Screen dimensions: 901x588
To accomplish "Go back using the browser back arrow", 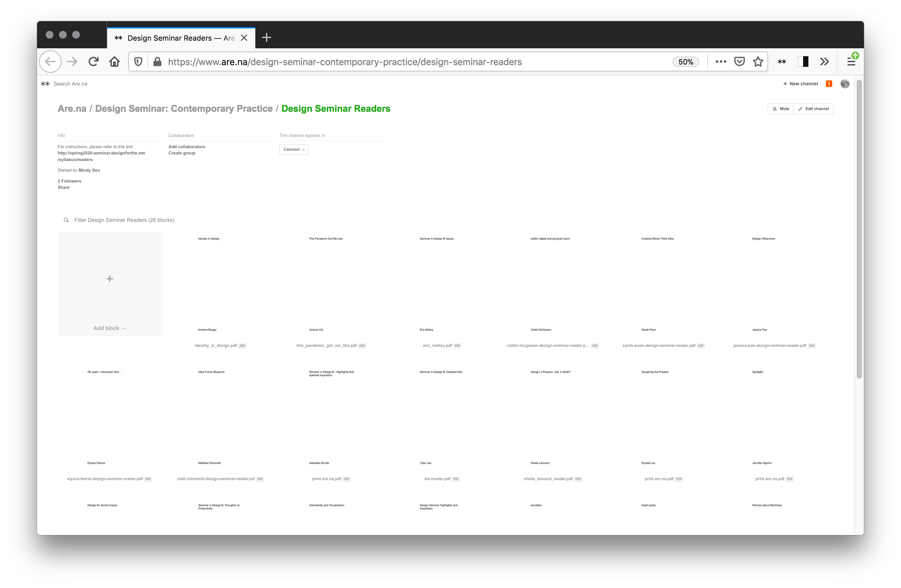I will click(50, 62).
